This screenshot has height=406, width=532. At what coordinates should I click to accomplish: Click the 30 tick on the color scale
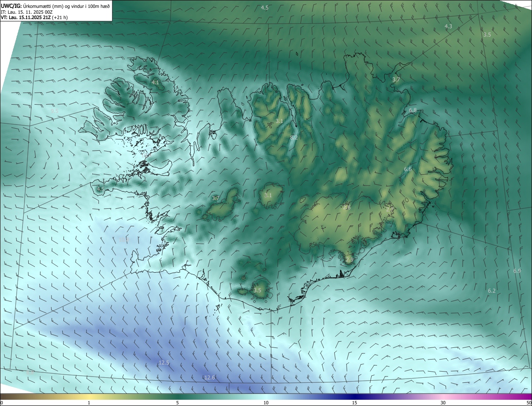point(443,403)
